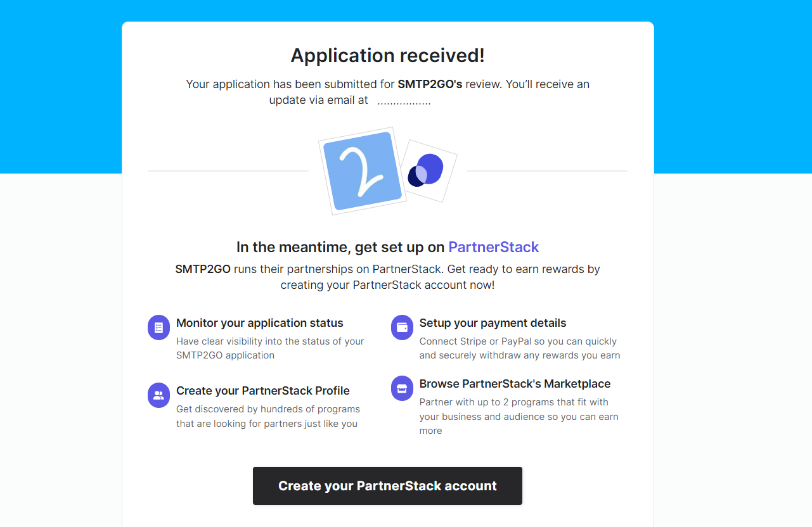Click the bold SMTP2GO's text in confirmation message

coord(430,84)
